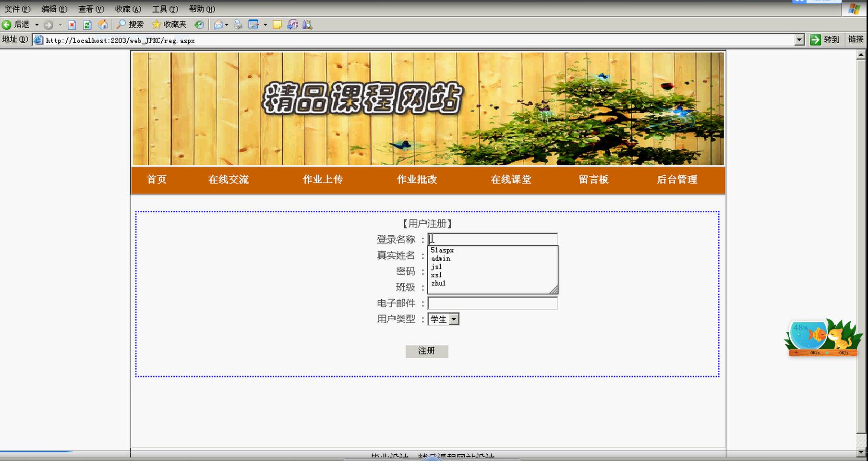Go to the Home page icon

103,24
